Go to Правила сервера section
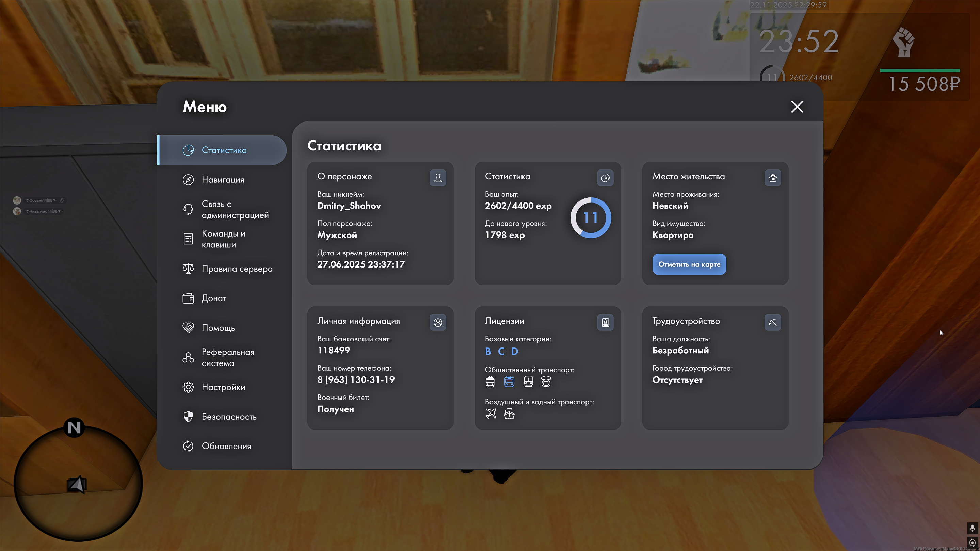Viewport: 980px width, 551px height. (x=237, y=269)
